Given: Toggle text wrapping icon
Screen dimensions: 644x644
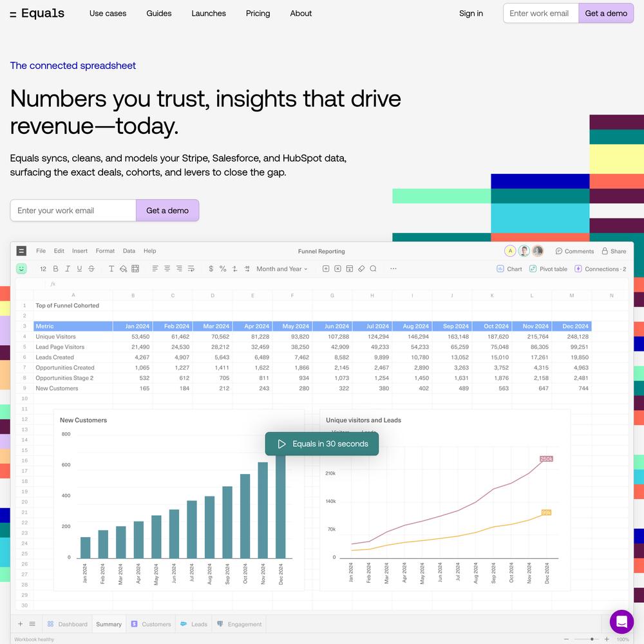Looking at the screenshot, I should tap(191, 269).
